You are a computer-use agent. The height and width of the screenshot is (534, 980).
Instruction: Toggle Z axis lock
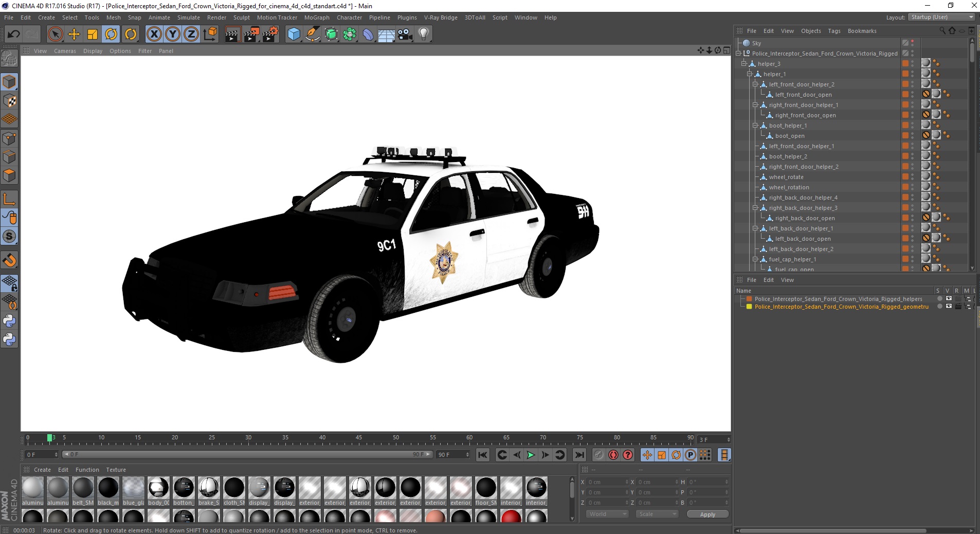[x=191, y=34]
